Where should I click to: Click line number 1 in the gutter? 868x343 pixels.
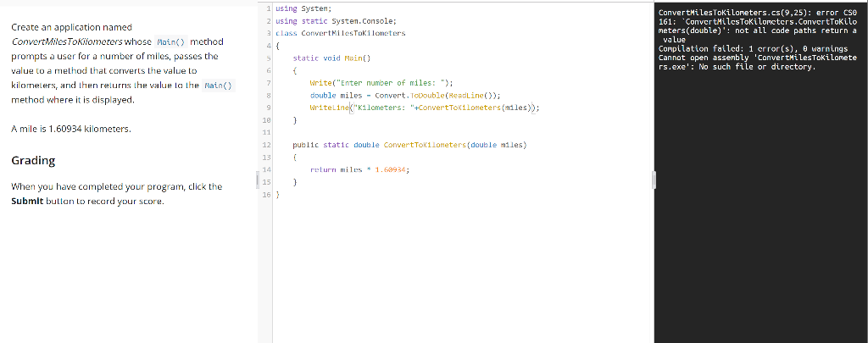(268, 8)
